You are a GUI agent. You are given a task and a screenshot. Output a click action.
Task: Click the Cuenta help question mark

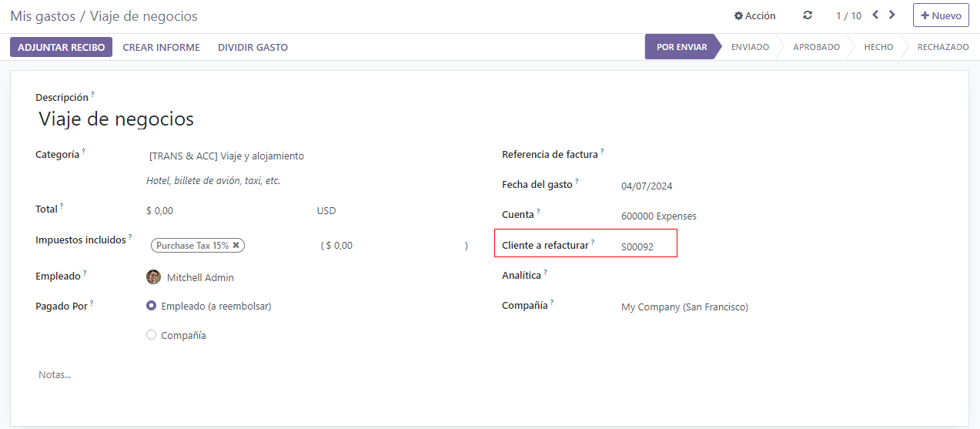[538, 211]
